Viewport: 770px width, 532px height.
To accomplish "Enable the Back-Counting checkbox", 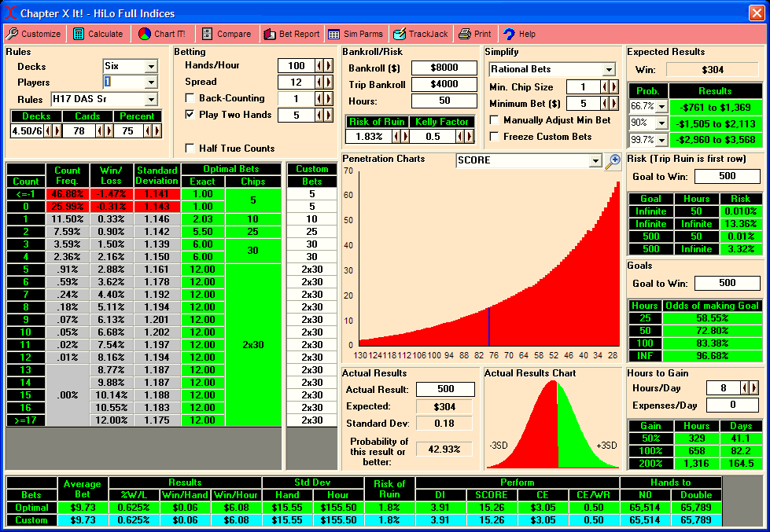I will click(x=190, y=98).
